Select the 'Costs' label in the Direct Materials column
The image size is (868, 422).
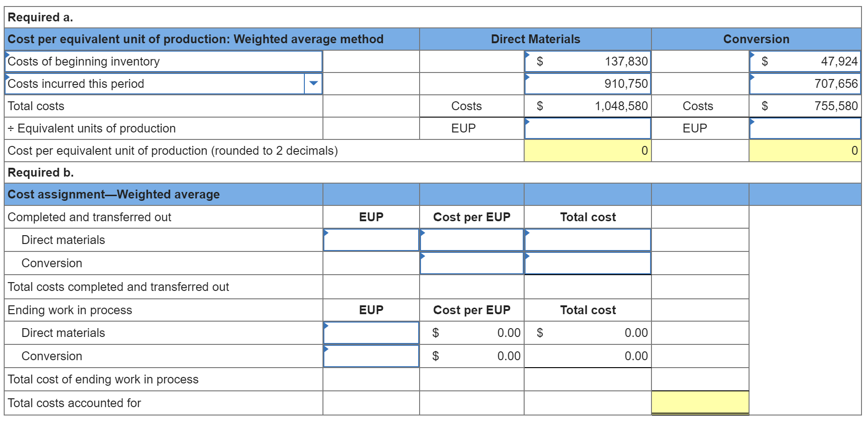tap(467, 106)
